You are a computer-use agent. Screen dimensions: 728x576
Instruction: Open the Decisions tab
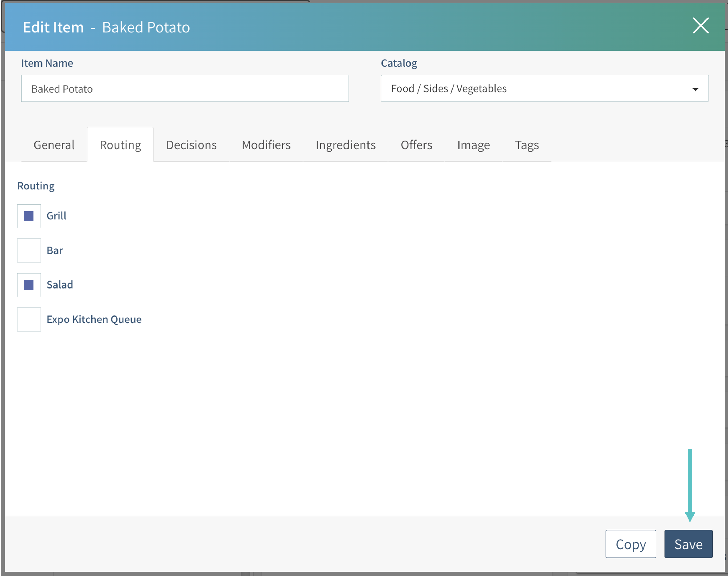(191, 145)
